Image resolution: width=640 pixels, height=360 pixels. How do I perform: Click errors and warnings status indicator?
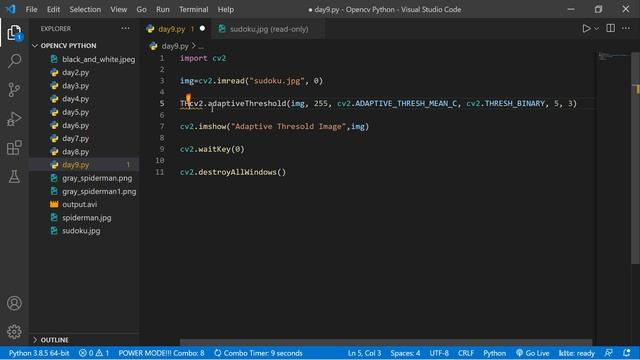[94, 353]
